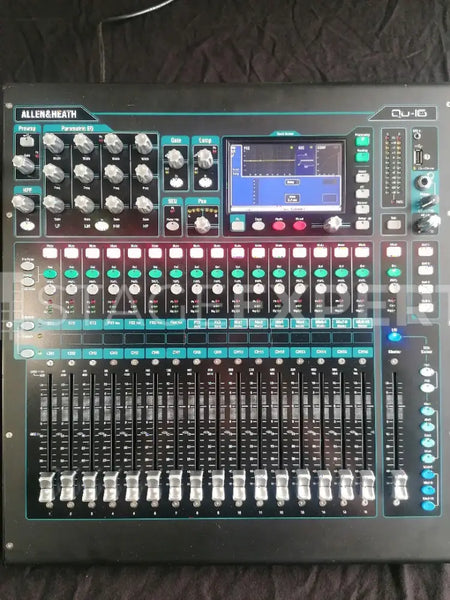Viewport: 450px width, 600px height.
Task: Hit the Copy key
Action: [x=258, y=225]
